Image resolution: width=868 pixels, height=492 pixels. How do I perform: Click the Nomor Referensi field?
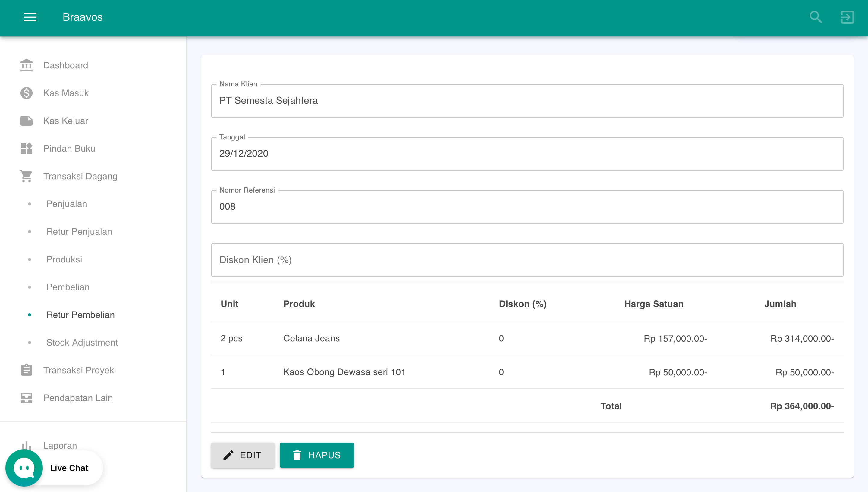(x=527, y=206)
